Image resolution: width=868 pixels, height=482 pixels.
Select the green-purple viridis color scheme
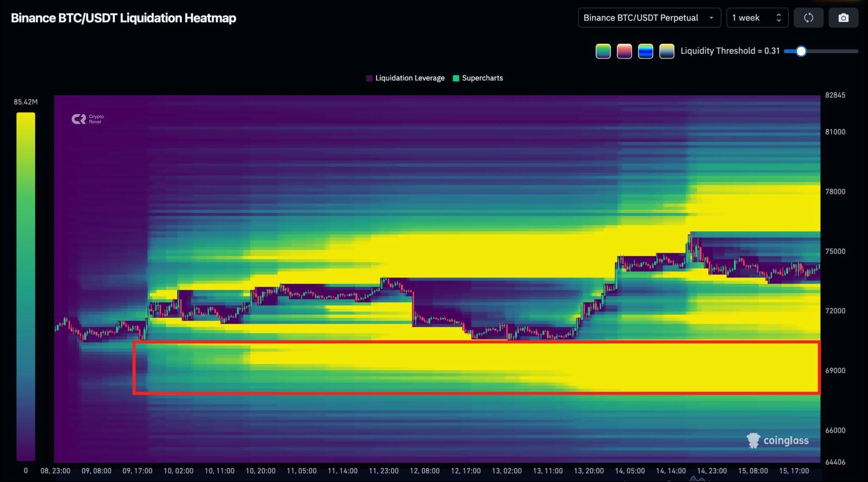point(603,51)
